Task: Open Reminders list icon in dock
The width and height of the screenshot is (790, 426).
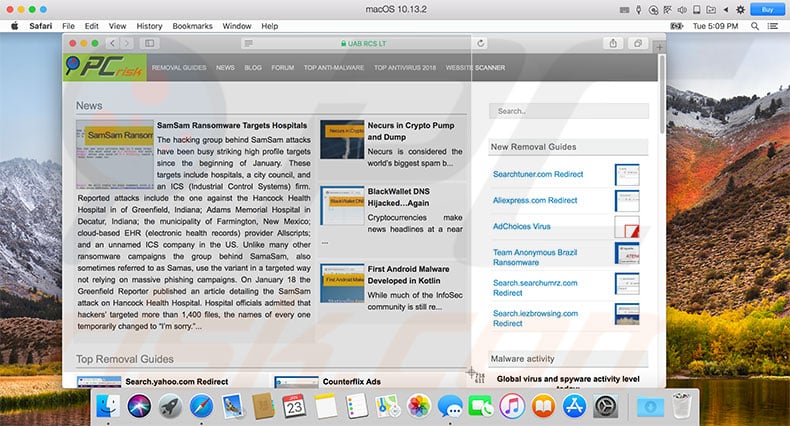Action: pos(357,406)
